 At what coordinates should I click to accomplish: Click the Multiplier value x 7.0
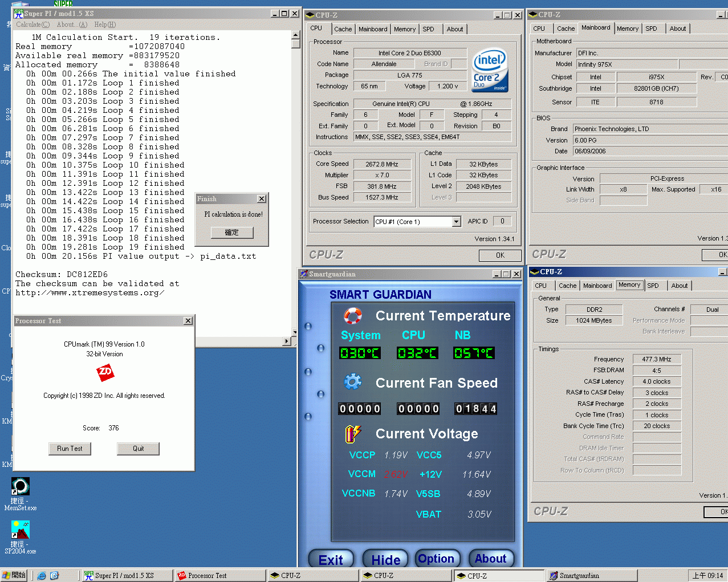click(382, 175)
